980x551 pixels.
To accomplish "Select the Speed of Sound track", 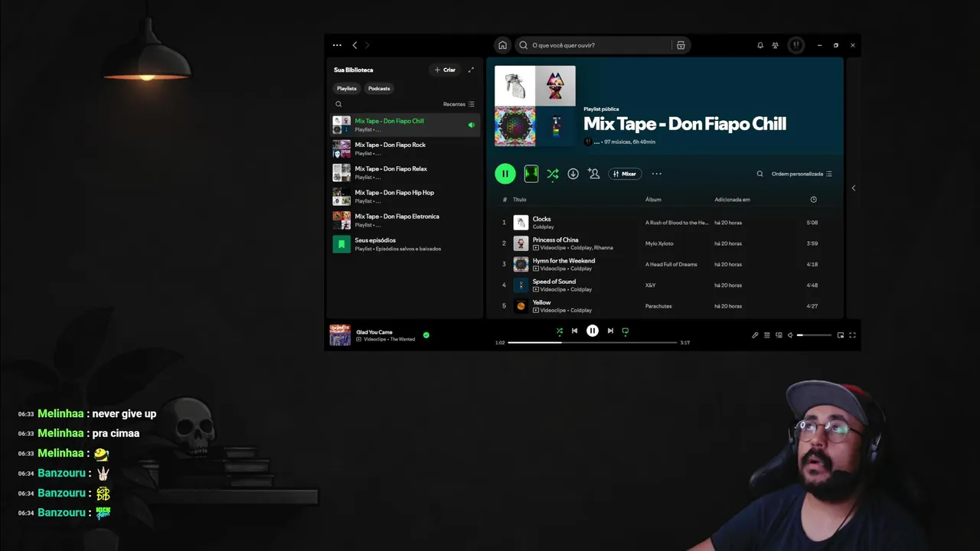I will pos(665,285).
